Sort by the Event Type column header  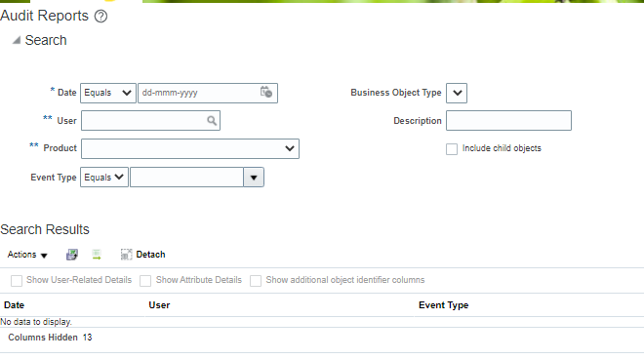(444, 305)
